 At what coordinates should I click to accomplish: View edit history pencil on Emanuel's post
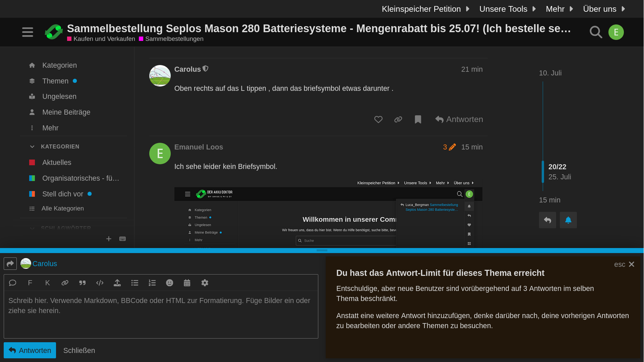coord(449,147)
